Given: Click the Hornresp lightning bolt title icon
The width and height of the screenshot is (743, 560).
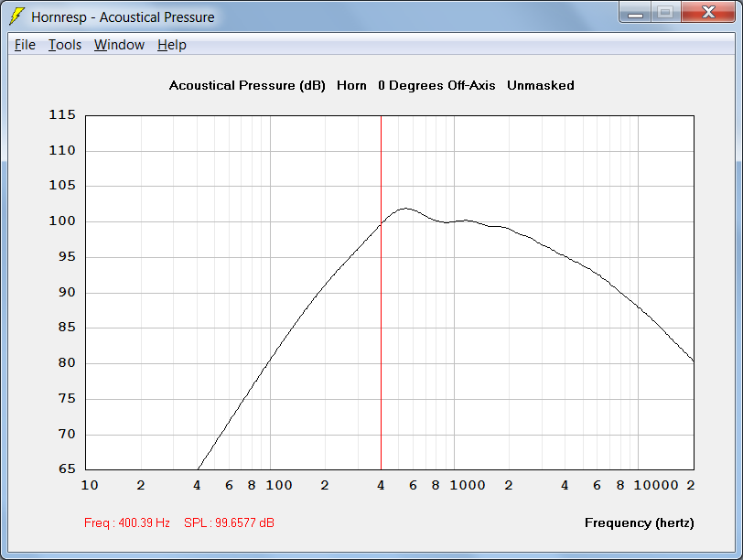Looking at the screenshot, I should point(16,16).
